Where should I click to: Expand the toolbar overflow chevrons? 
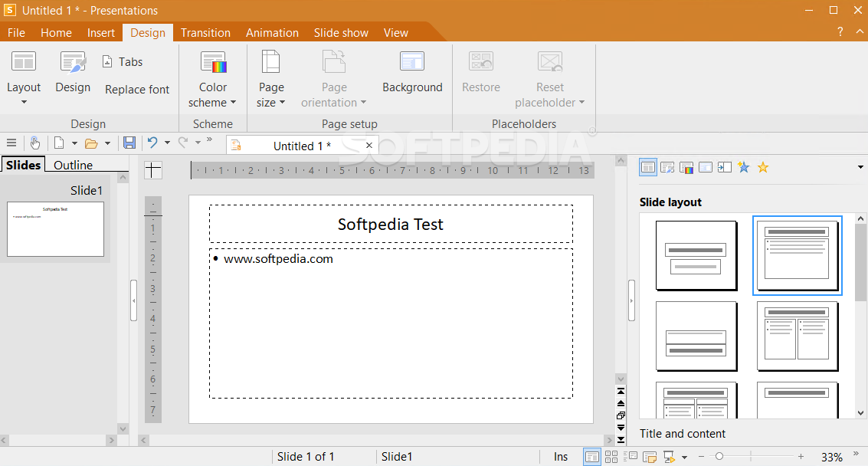click(x=210, y=139)
